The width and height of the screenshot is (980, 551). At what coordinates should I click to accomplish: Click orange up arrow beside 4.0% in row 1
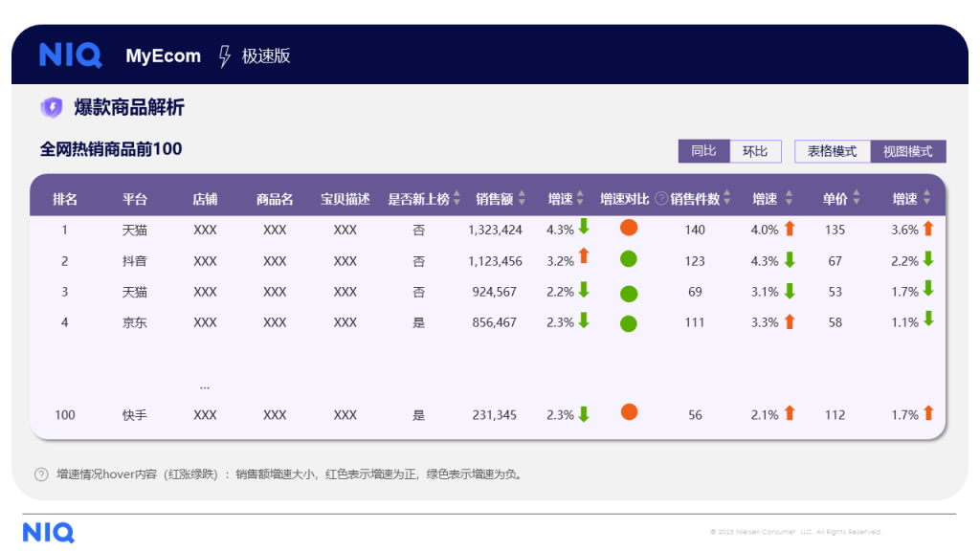[x=790, y=229]
